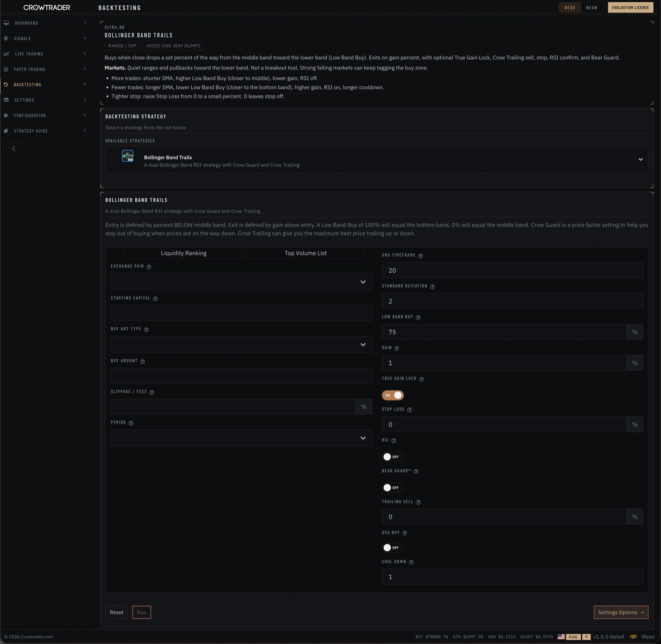661x644 pixels.
Task: Open help icon for Standard Deviation
Action: (432, 287)
